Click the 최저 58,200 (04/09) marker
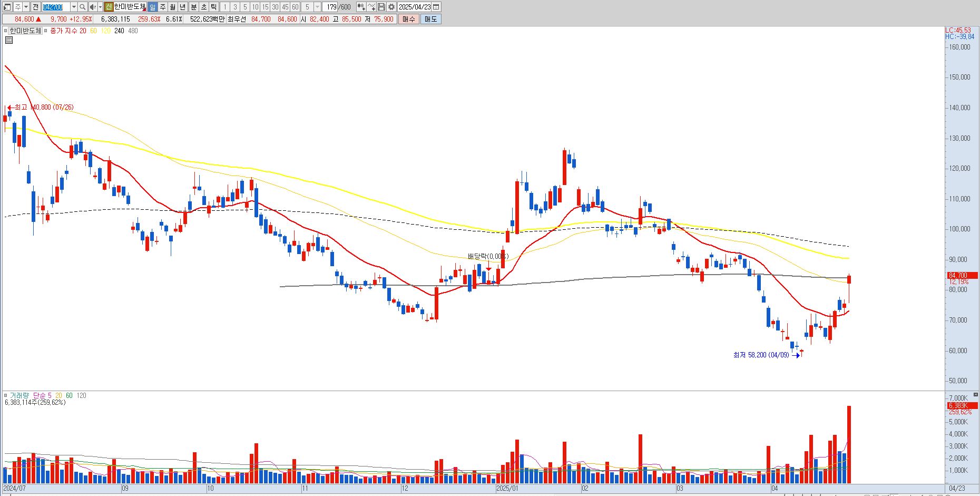The height and width of the screenshot is (496, 980). [767, 355]
